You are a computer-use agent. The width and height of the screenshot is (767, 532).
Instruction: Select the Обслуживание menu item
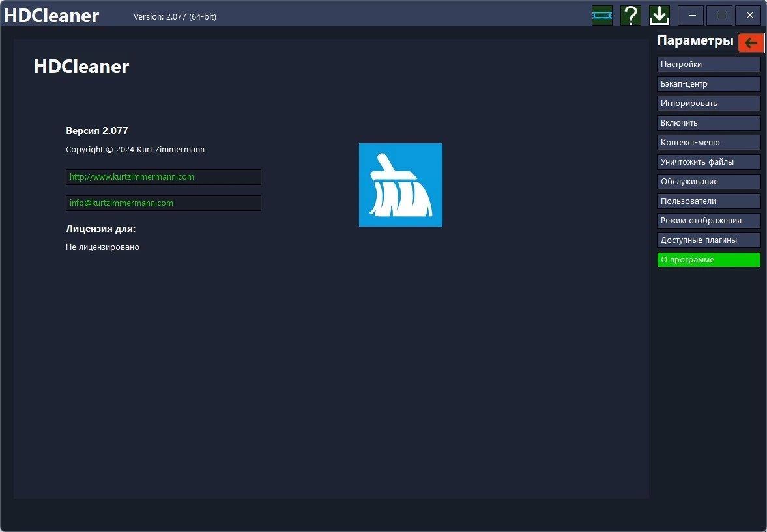(x=709, y=182)
